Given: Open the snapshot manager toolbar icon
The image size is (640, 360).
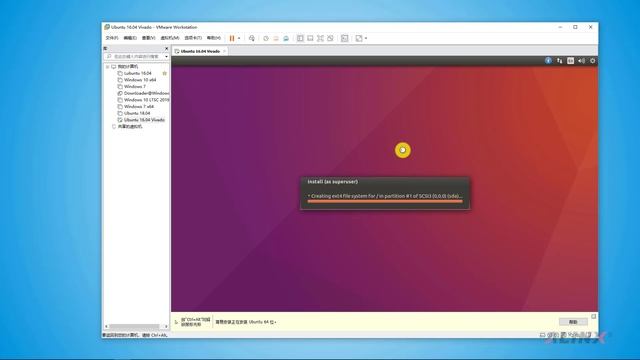Looking at the screenshot, I should (286, 38).
